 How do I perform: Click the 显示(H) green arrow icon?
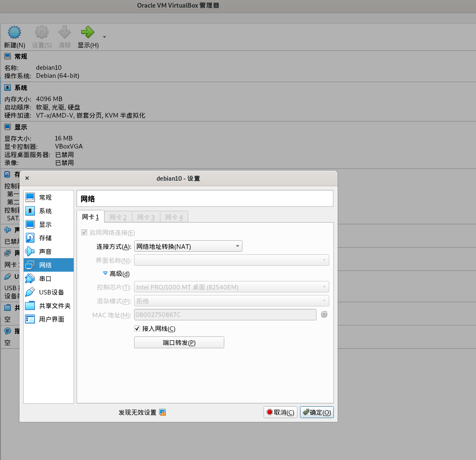click(x=88, y=32)
